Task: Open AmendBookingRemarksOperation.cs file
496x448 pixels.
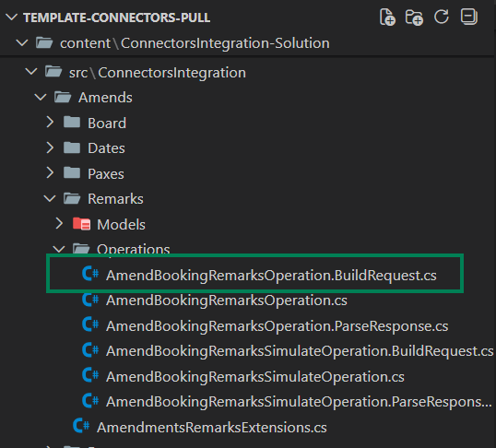Action: click(x=227, y=301)
